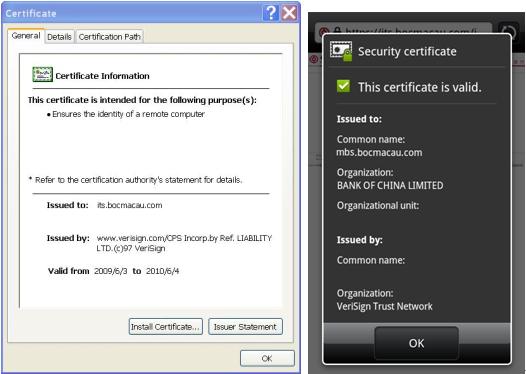Open the Certification Path tab
The height and width of the screenshot is (374, 526).
110,37
